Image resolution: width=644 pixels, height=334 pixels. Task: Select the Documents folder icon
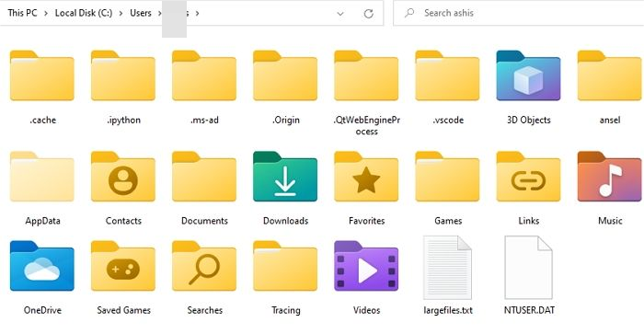204,177
